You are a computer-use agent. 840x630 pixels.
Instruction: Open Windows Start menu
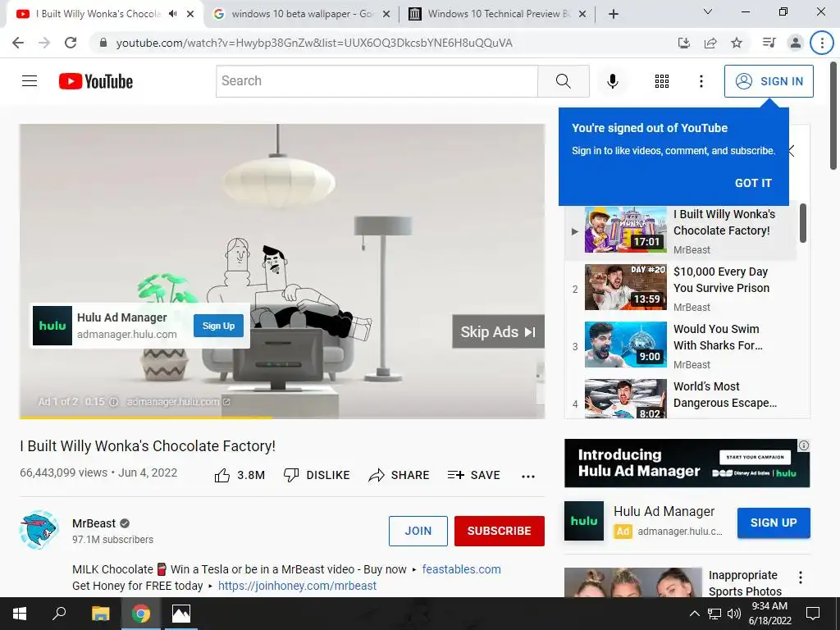tap(20, 614)
